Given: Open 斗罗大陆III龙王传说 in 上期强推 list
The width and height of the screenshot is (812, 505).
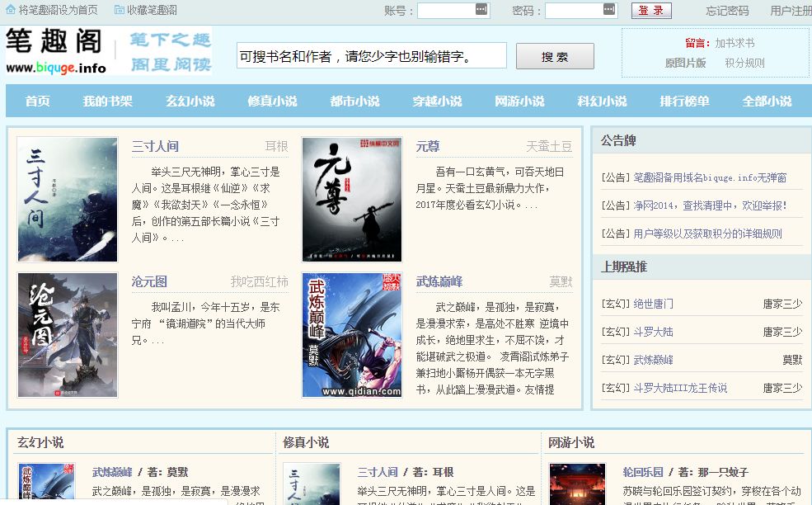Looking at the screenshot, I should (x=680, y=388).
